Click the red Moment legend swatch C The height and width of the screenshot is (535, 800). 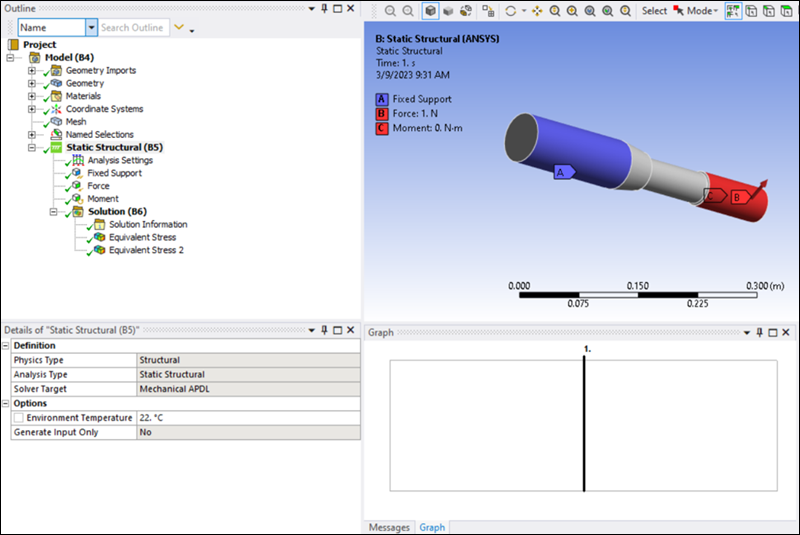(x=382, y=128)
